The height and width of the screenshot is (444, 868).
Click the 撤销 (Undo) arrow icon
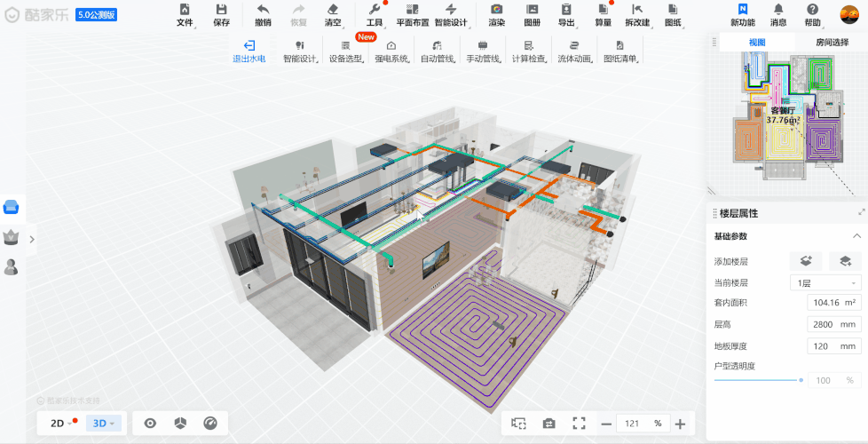(263, 10)
